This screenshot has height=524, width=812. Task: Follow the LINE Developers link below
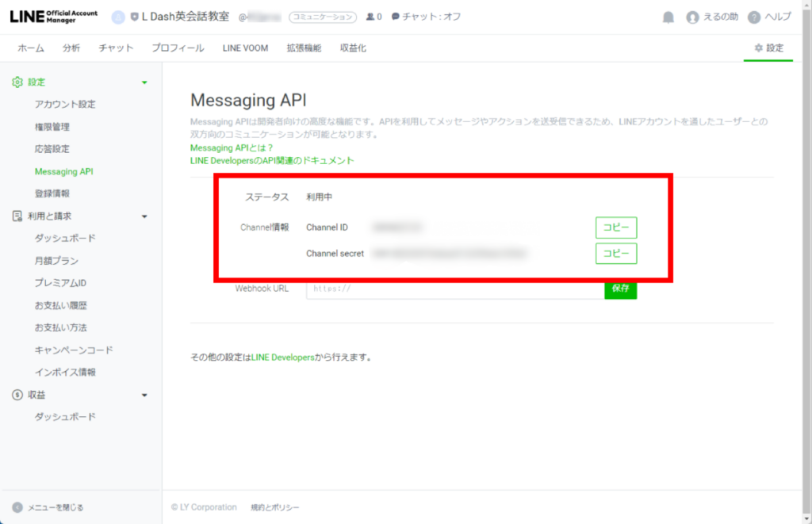point(283,358)
